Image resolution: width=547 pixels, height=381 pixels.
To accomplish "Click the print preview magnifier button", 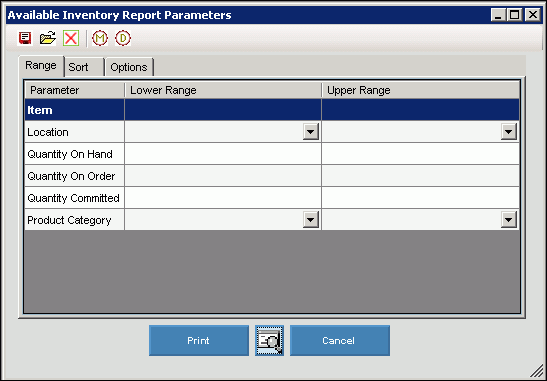I will pyautogui.click(x=269, y=341).
